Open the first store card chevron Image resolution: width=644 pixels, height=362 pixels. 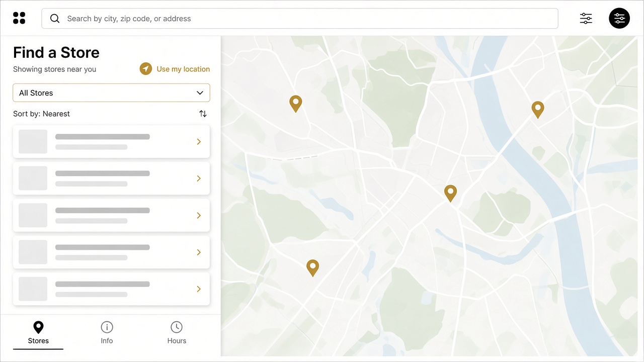(199, 142)
